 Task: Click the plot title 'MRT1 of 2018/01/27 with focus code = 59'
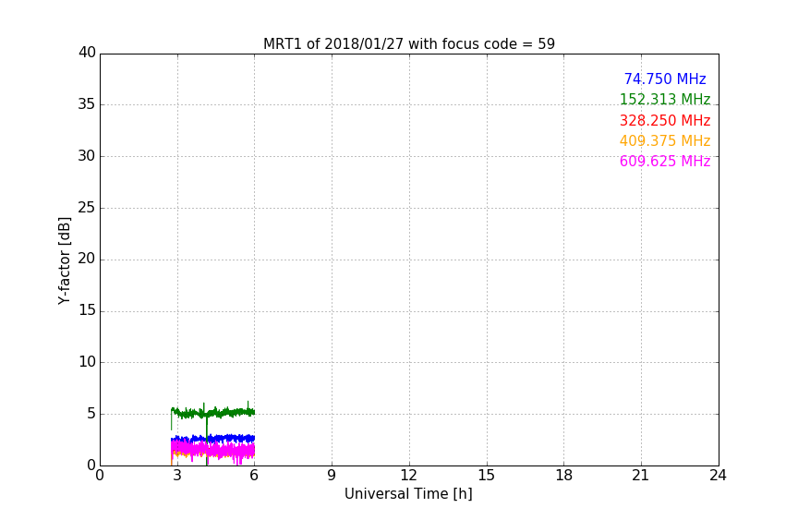coord(408,44)
